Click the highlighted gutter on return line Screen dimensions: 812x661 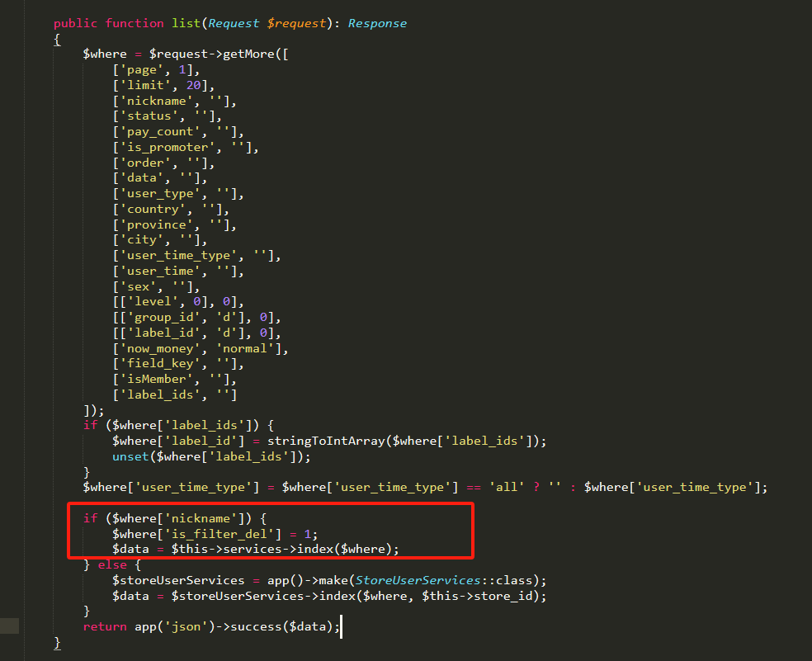[9, 626]
